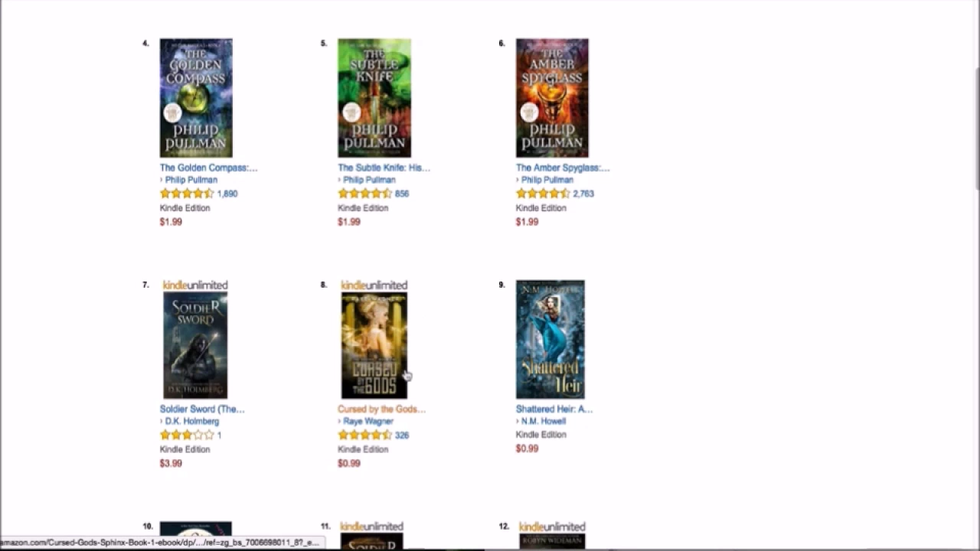Open the 2,763 reviews count link

click(583, 194)
